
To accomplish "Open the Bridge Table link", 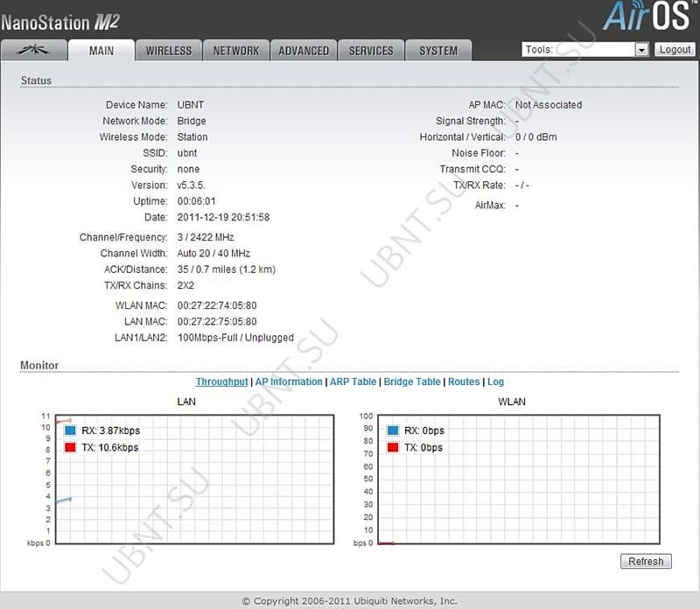I will pos(412,381).
